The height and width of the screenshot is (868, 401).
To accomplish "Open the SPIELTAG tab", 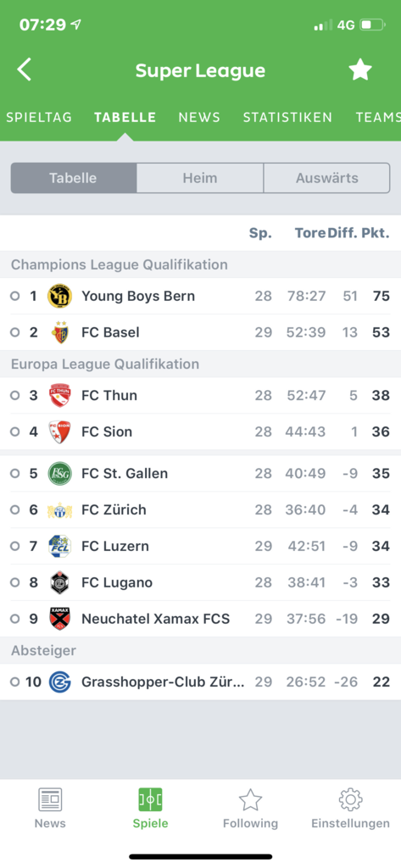I will tap(39, 117).
